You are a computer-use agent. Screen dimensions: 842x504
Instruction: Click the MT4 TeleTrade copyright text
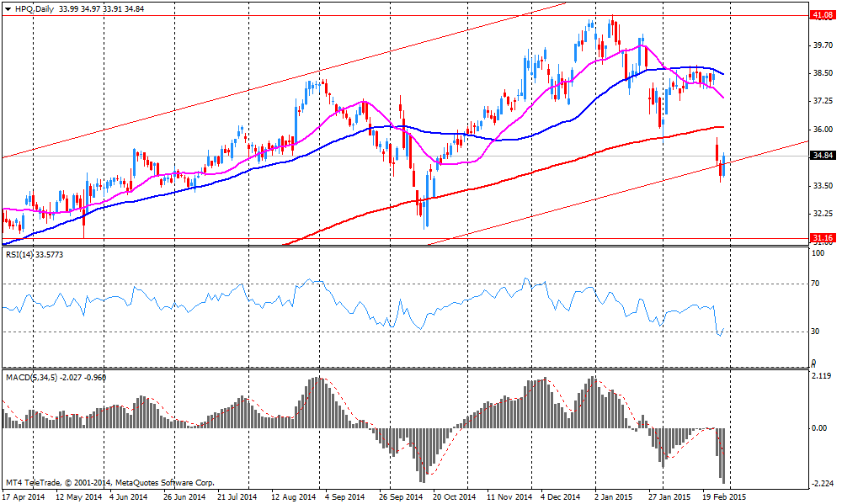[x=109, y=483]
